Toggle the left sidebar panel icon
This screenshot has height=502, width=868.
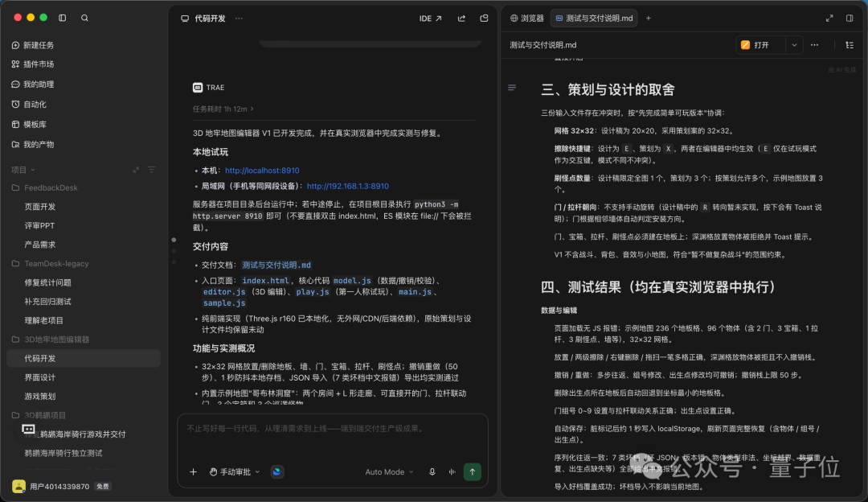tap(63, 18)
